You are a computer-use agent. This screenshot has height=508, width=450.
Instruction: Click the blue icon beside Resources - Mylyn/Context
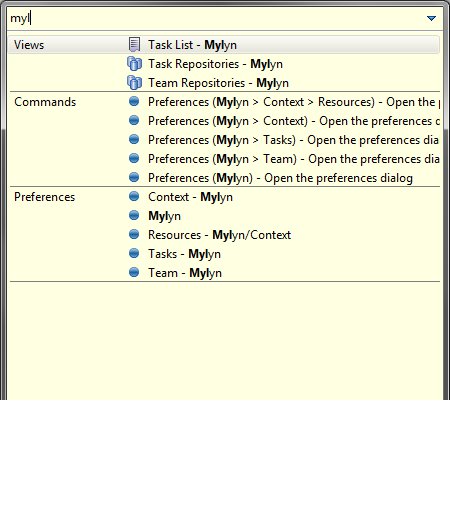point(134,234)
